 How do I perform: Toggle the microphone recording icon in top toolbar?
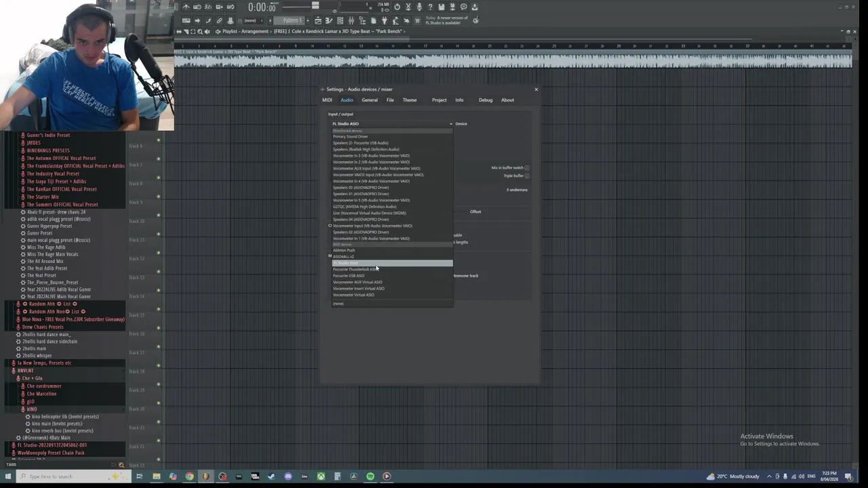tap(419, 7)
